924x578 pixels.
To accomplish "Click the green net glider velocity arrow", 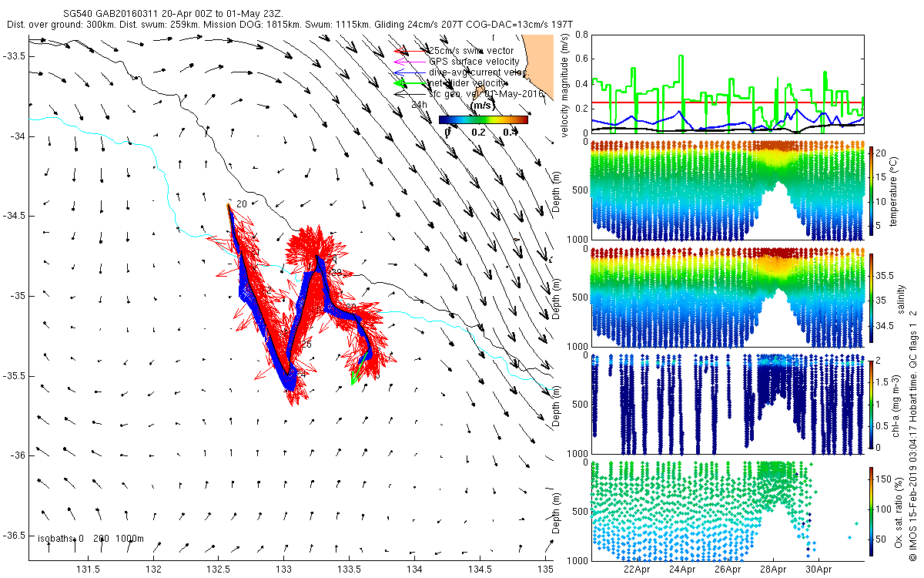I will [410, 83].
